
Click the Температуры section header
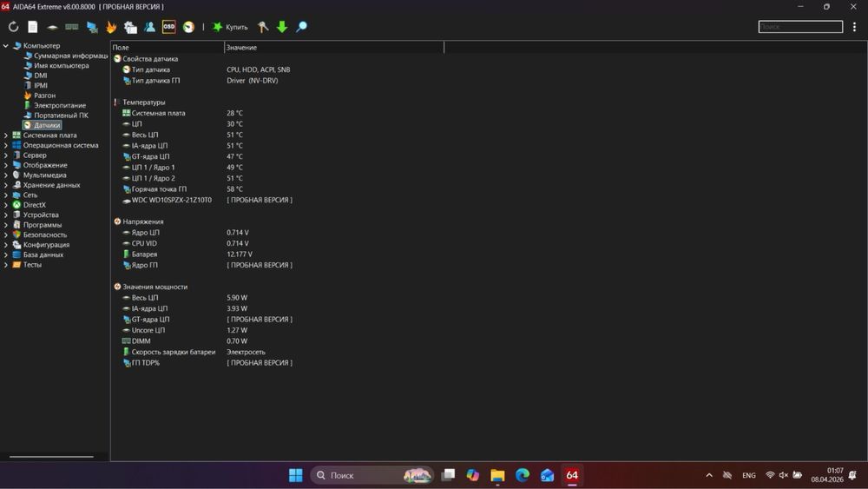140,102
